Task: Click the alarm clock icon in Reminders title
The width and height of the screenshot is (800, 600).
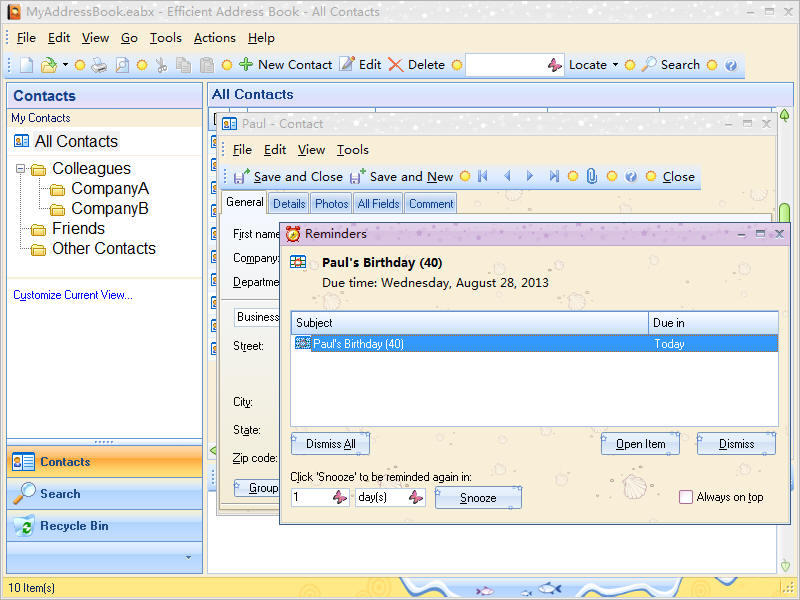Action: [x=293, y=234]
